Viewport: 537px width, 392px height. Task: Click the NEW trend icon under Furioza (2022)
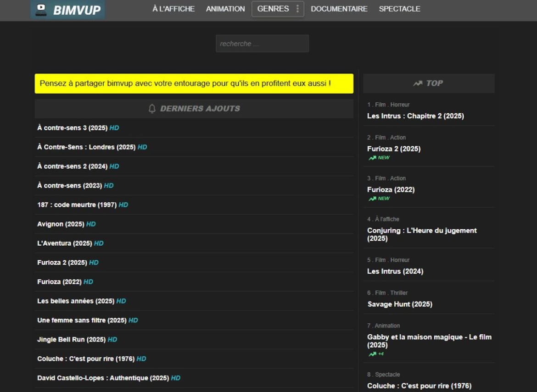[x=372, y=199]
